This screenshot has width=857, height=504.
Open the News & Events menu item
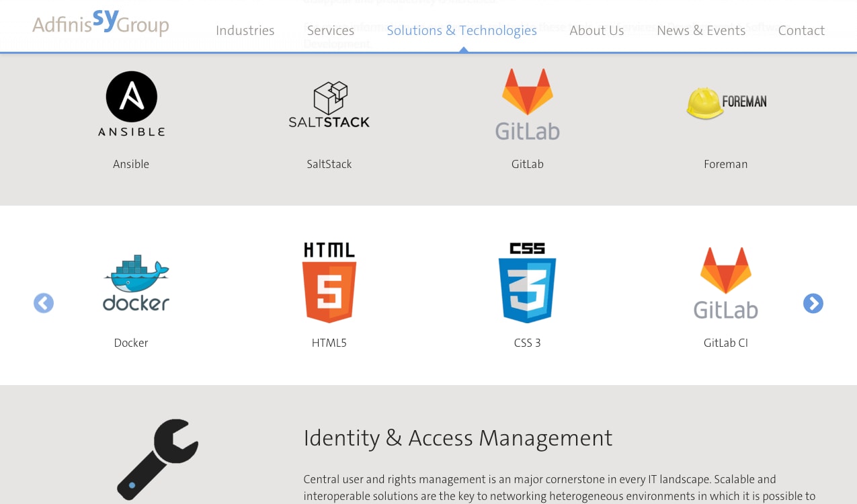pos(701,30)
